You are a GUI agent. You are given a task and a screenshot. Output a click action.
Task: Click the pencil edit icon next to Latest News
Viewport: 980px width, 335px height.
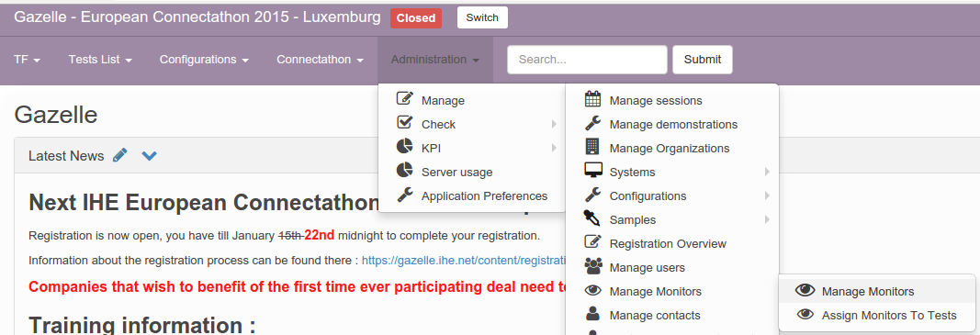120,155
